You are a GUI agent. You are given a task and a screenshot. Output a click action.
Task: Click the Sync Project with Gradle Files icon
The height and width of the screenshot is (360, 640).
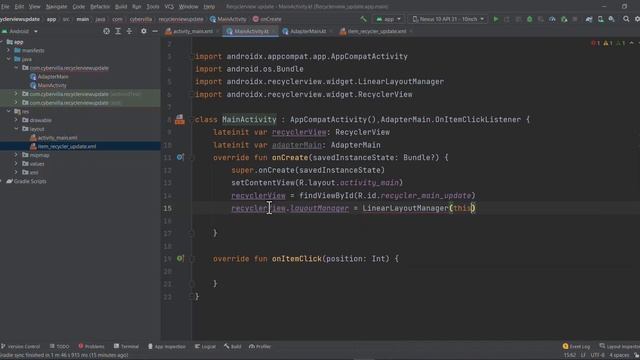tap(589, 19)
